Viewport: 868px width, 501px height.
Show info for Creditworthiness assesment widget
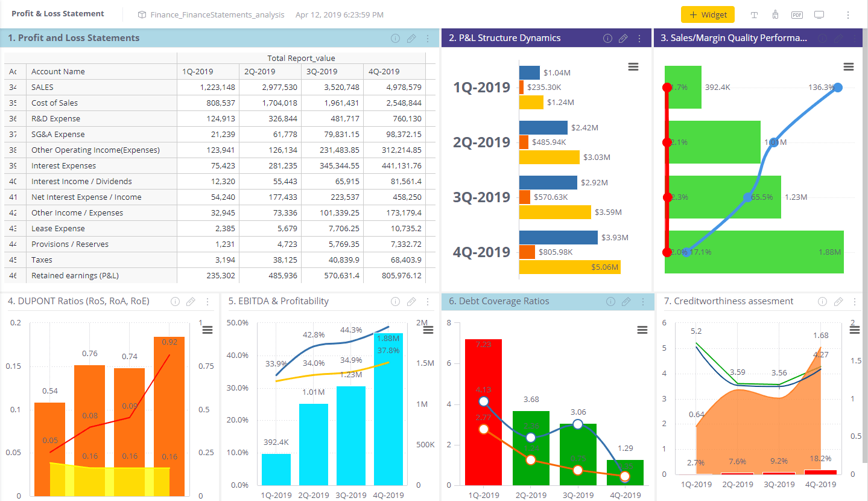(x=823, y=301)
